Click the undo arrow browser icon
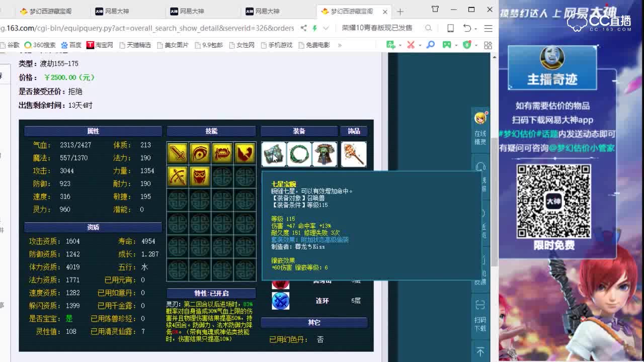The height and width of the screenshot is (362, 644). (x=467, y=28)
